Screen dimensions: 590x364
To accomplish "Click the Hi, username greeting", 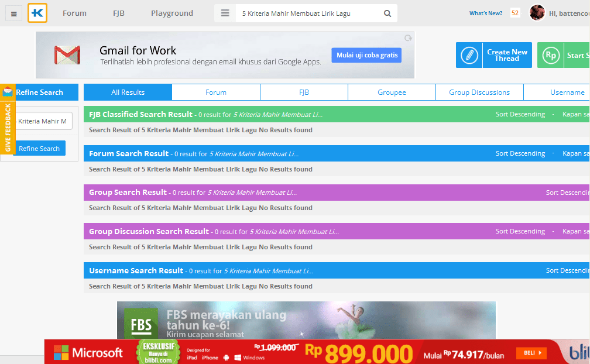I will click(569, 13).
